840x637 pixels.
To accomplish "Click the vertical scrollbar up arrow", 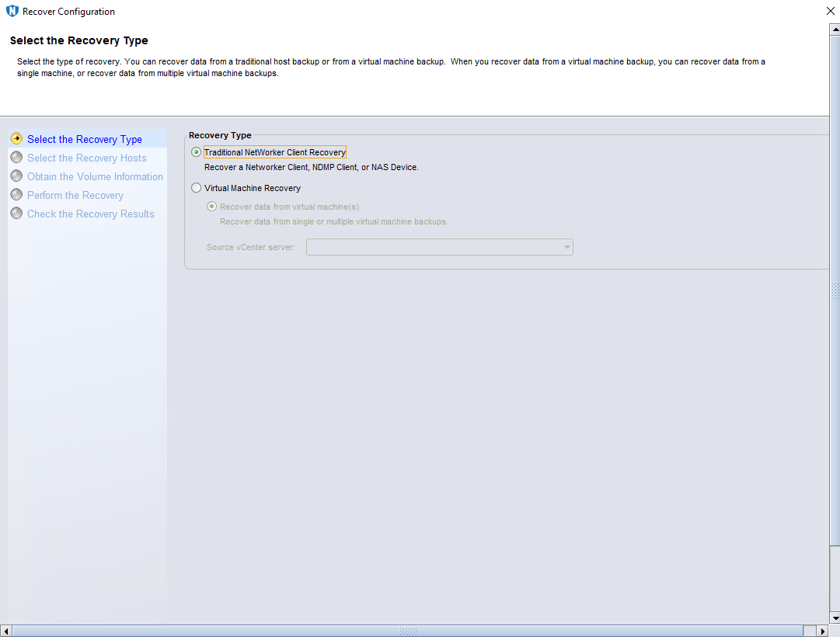I will coord(835,30).
